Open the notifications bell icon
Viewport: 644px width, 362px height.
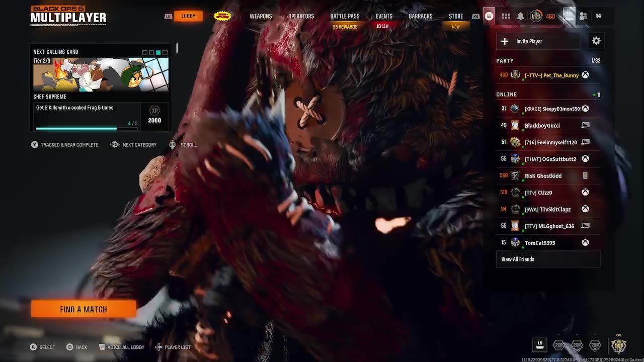point(521,16)
